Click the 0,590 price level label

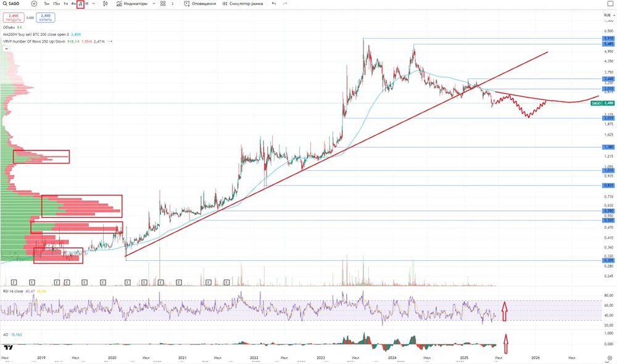point(608,211)
